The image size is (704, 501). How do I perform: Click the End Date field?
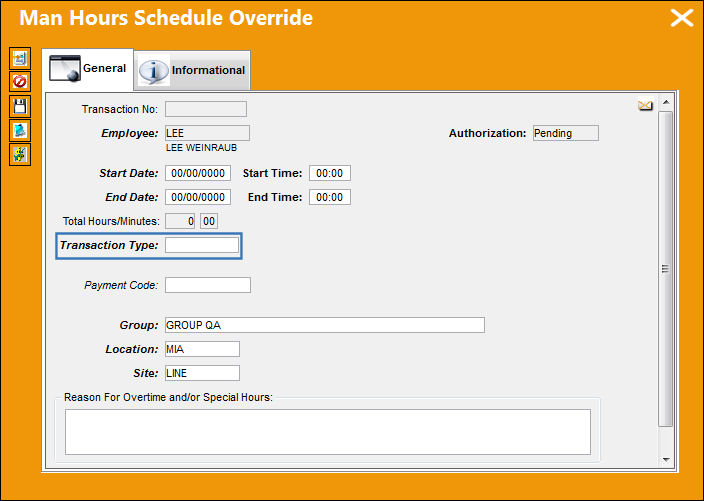[x=198, y=197]
